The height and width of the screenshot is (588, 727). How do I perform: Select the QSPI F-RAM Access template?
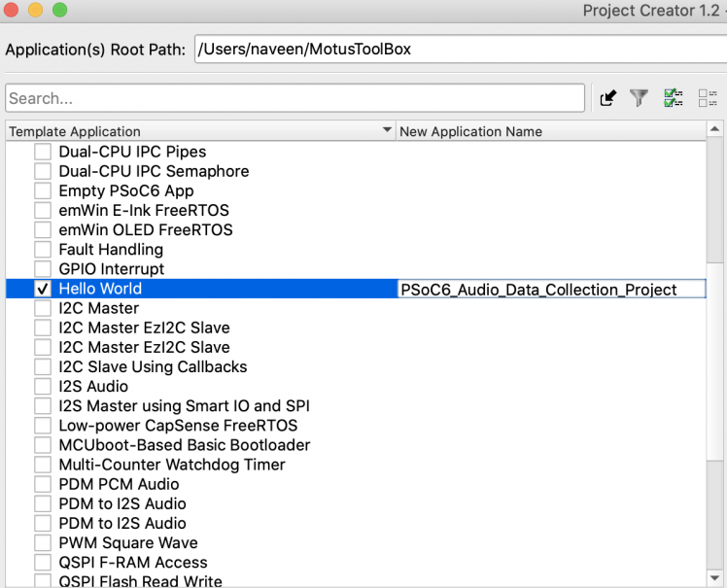pos(133,563)
